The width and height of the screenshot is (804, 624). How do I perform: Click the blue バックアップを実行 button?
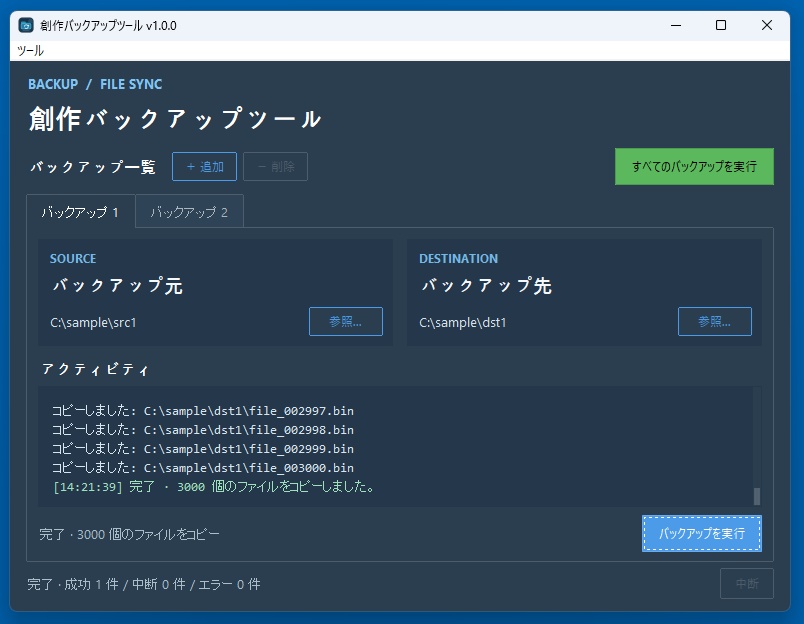click(702, 534)
